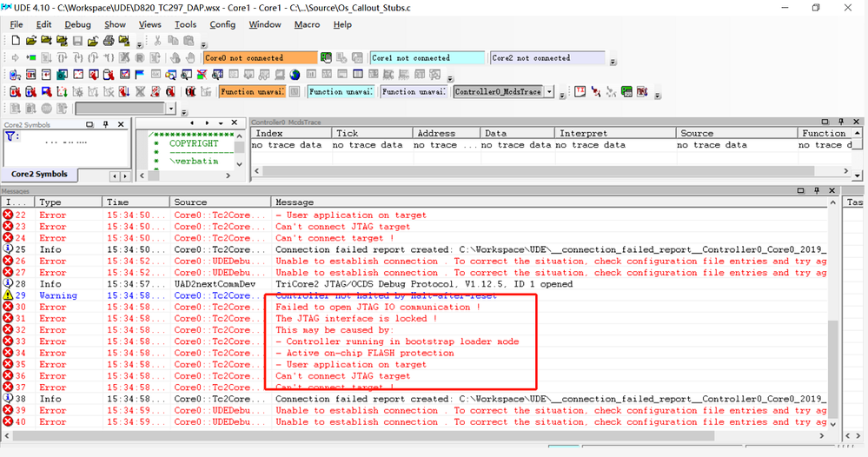Select the Warning message row 29
This screenshot has height=457, width=868.
pos(58,295)
